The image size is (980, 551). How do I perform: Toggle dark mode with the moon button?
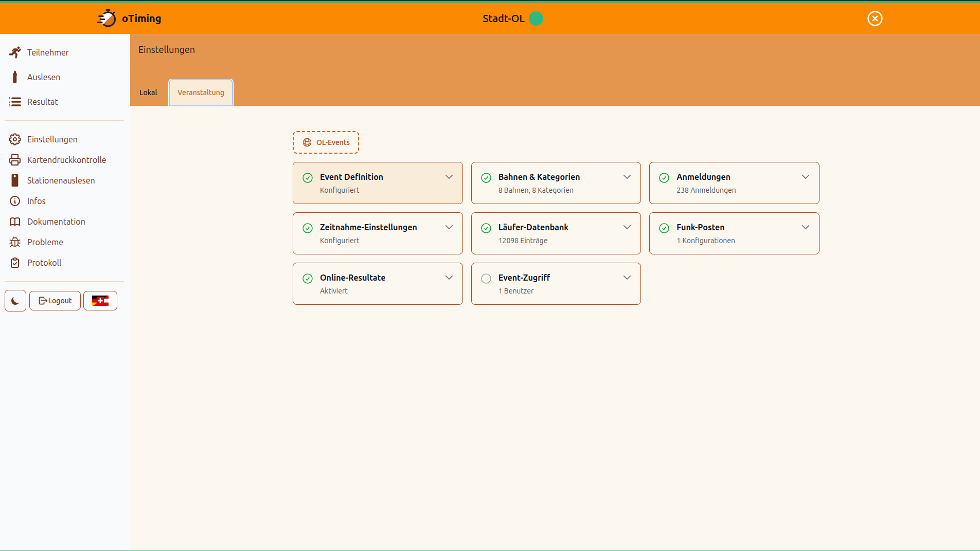[x=15, y=301]
